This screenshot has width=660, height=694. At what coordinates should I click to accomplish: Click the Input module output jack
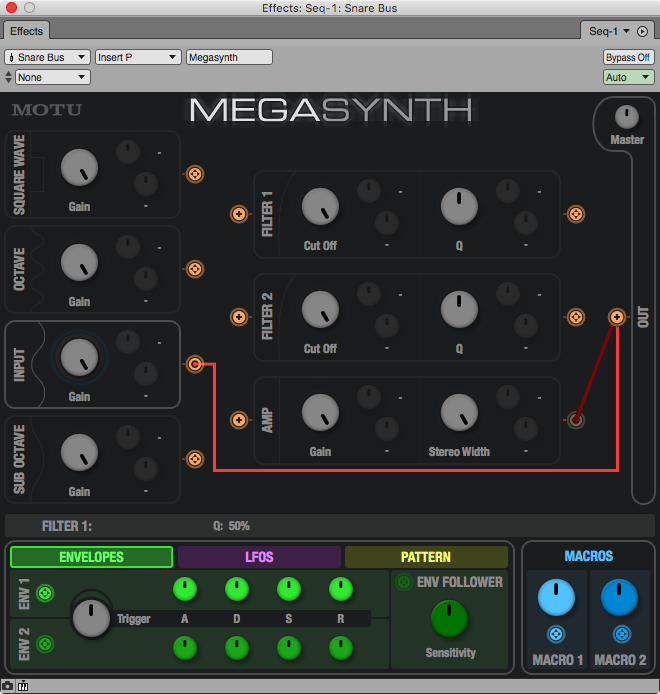[x=195, y=364]
